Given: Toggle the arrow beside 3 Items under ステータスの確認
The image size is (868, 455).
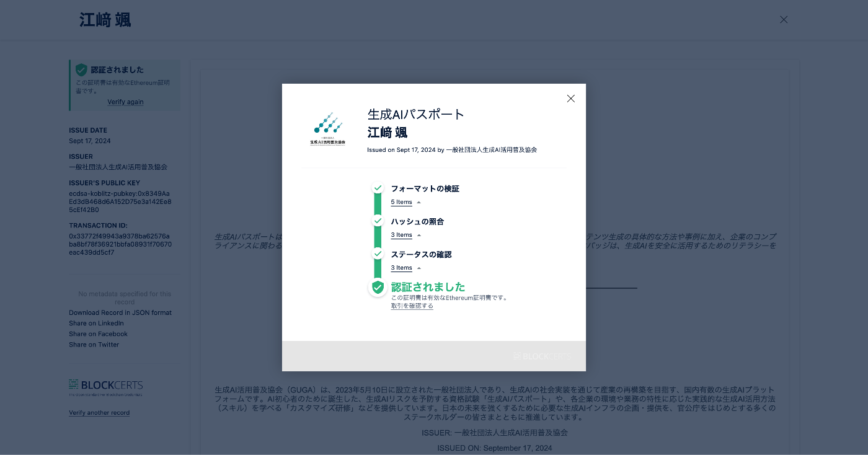Looking at the screenshot, I should click(419, 268).
